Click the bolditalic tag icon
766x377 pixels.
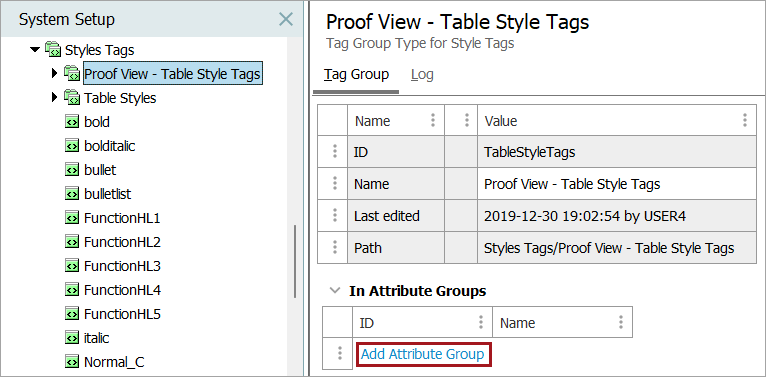pos(72,146)
